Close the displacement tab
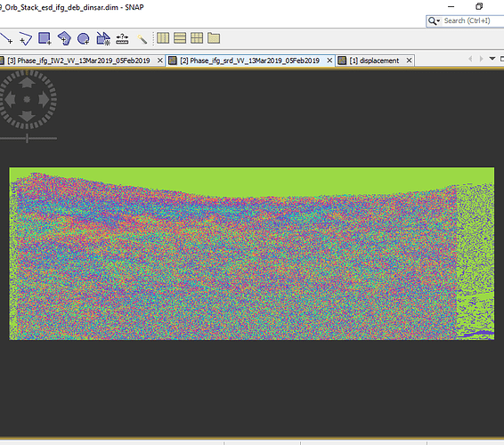 point(409,61)
